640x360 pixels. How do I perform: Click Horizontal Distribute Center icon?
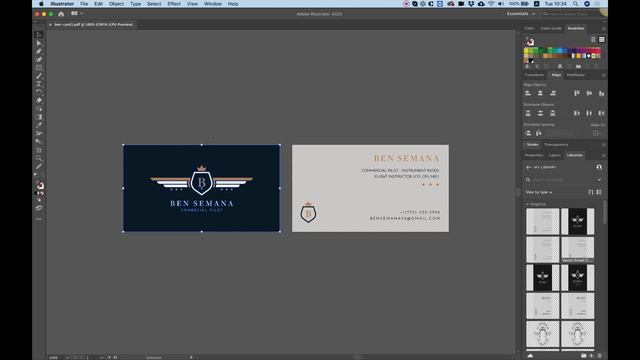click(x=589, y=113)
